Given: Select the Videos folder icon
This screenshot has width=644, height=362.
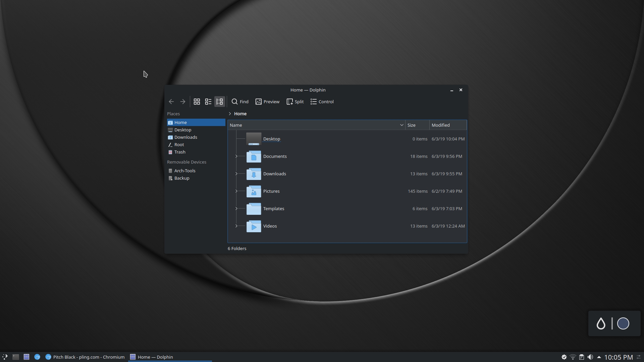Looking at the screenshot, I should [x=254, y=226].
